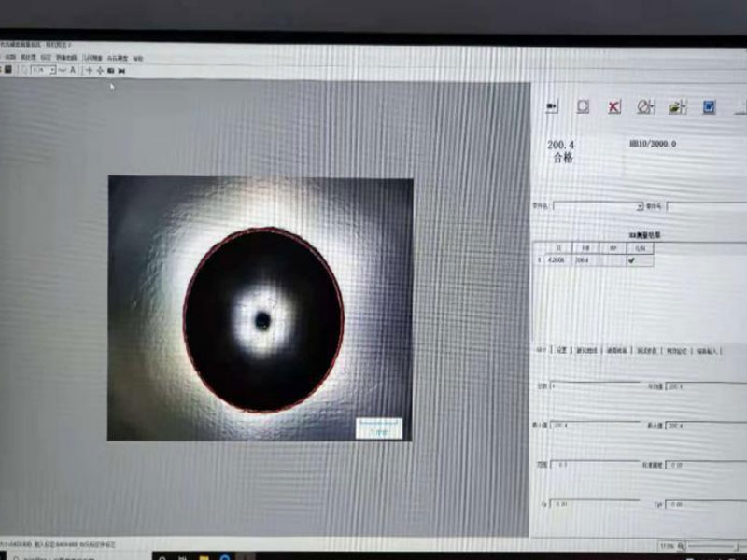Click the '200.4' cell in results row 1

coord(586,260)
